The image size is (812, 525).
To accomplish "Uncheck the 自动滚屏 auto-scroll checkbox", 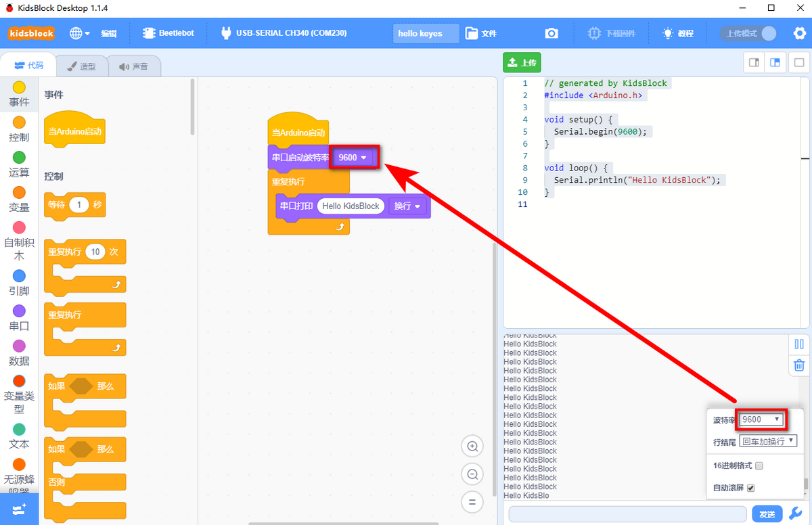I will point(751,488).
